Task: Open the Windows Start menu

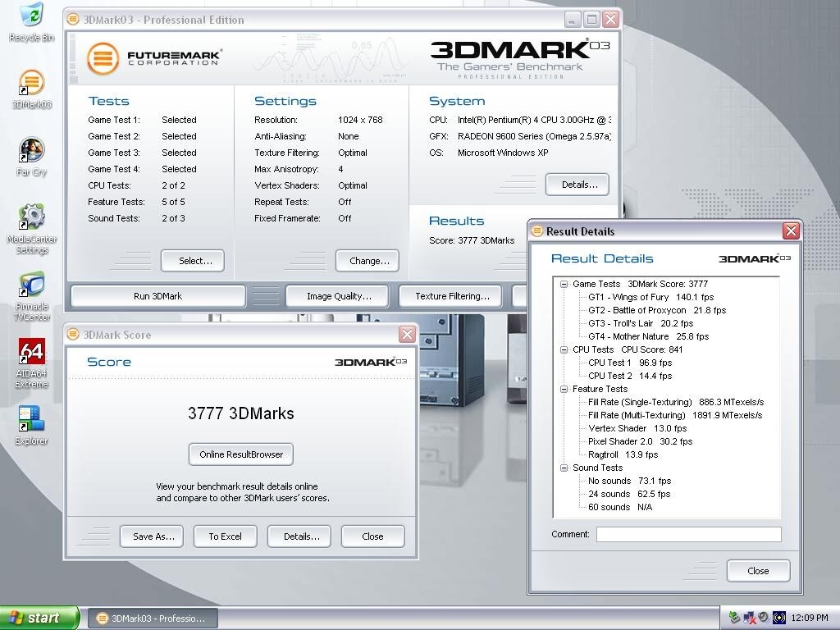Action: [39, 618]
